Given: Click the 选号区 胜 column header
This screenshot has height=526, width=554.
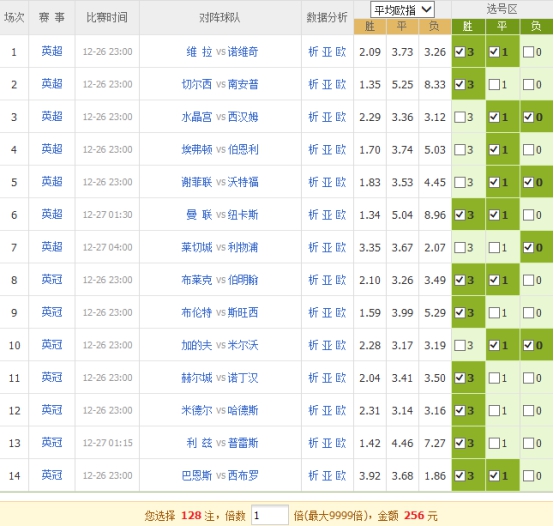Looking at the screenshot, I should click(x=468, y=26).
